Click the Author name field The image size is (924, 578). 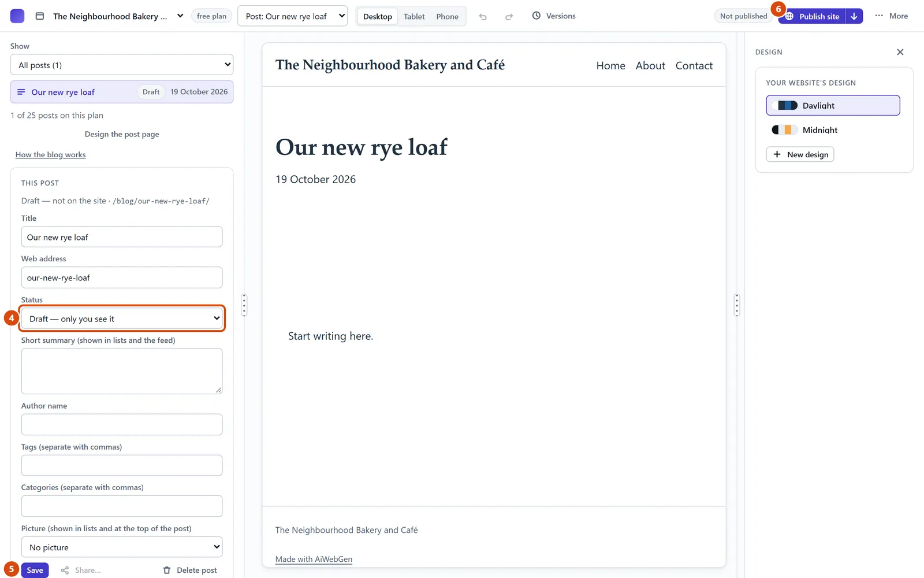(122, 424)
